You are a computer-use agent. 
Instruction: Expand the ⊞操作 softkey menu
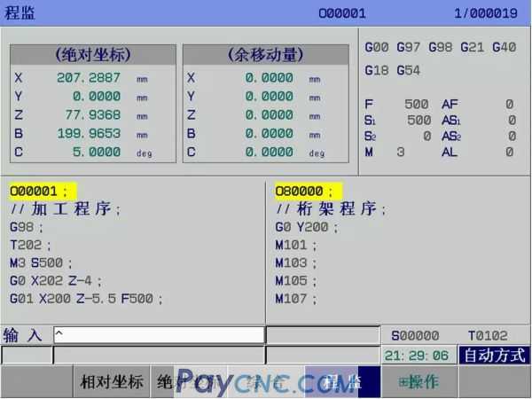[x=418, y=382]
